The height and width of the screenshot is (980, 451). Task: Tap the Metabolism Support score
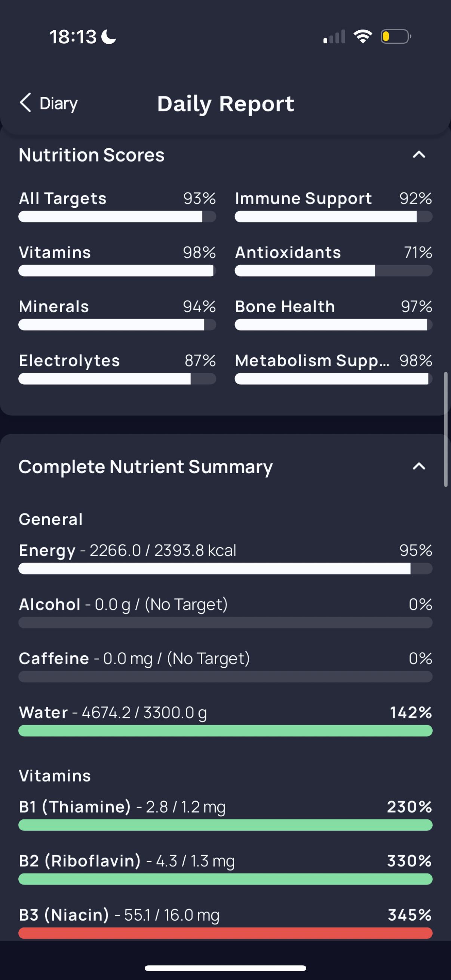pos(334,368)
